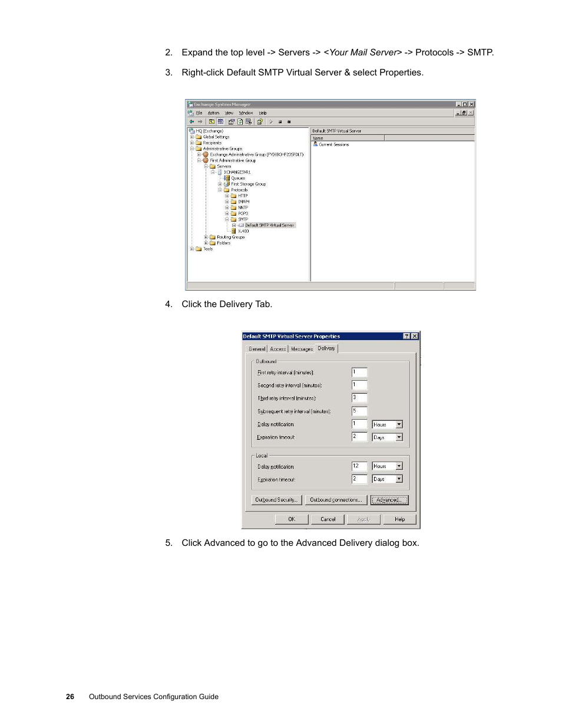Expand the Global Settings node
The image size is (562, 728).
[191, 137]
